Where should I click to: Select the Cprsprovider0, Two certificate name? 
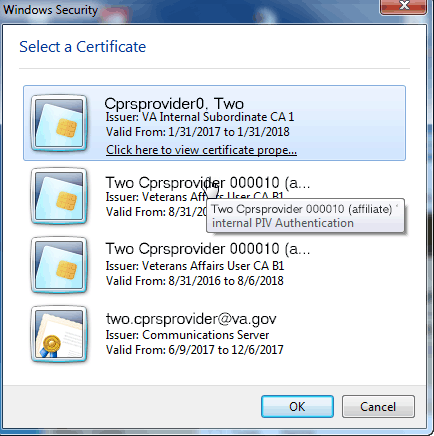click(174, 104)
